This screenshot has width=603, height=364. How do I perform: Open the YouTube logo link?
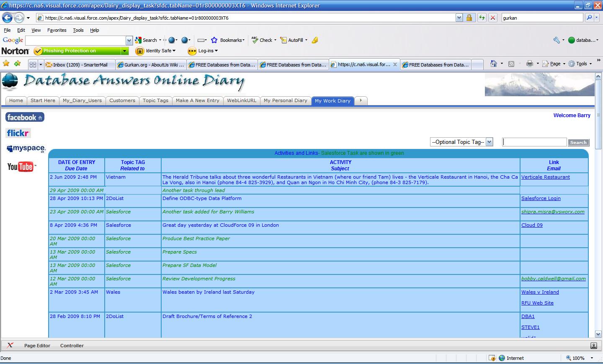coord(21,167)
